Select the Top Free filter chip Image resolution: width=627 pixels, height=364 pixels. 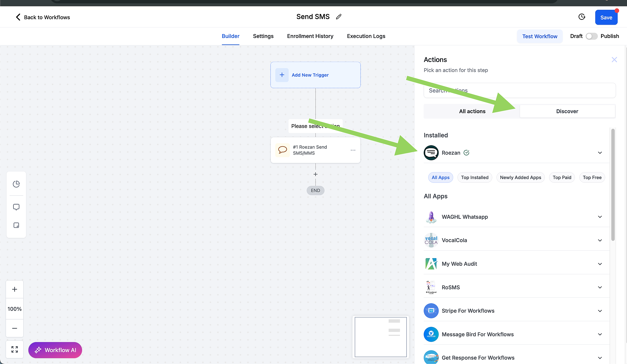[592, 177]
